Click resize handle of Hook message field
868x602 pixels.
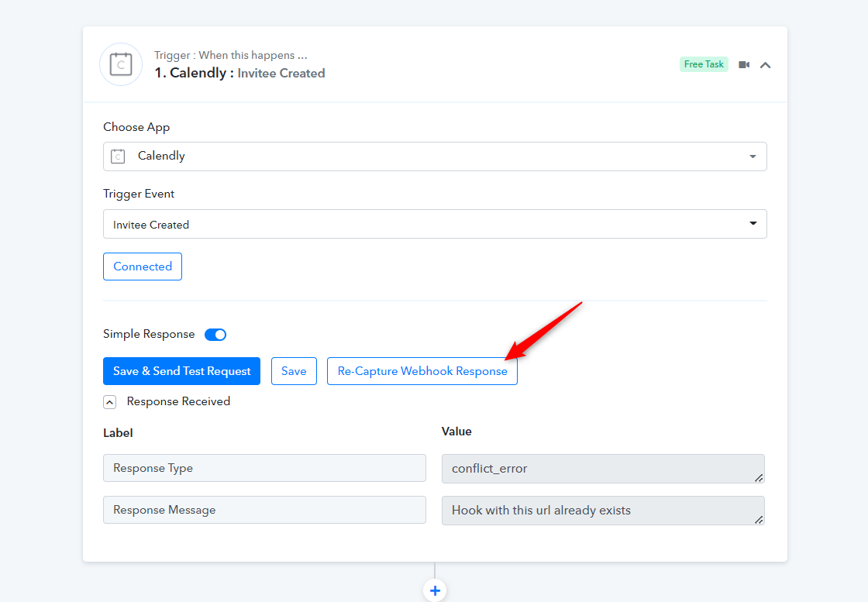(x=759, y=520)
